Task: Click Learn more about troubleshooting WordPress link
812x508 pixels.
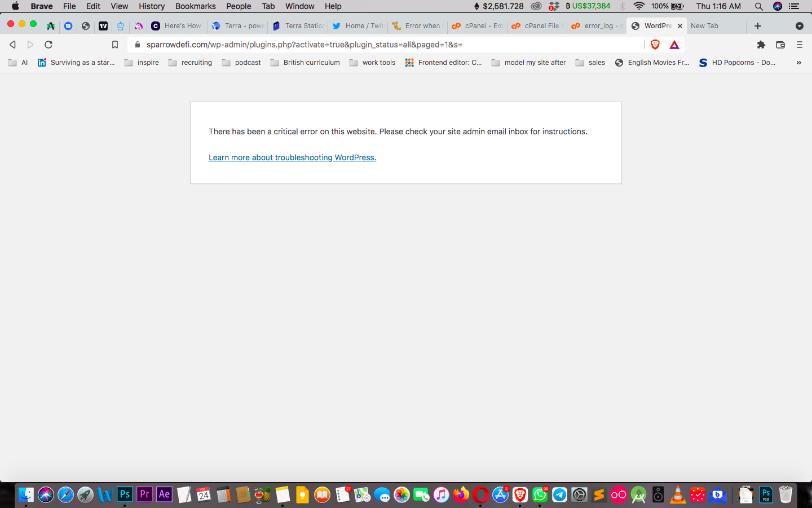Action: coord(292,157)
